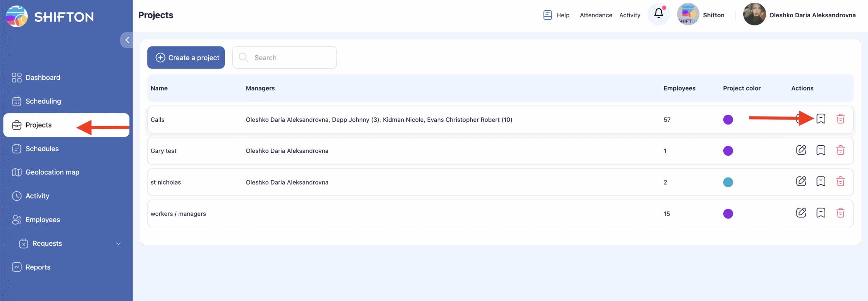Collapse the left sidebar panel
Screen dimensions: 868x301
[x=127, y=40]
